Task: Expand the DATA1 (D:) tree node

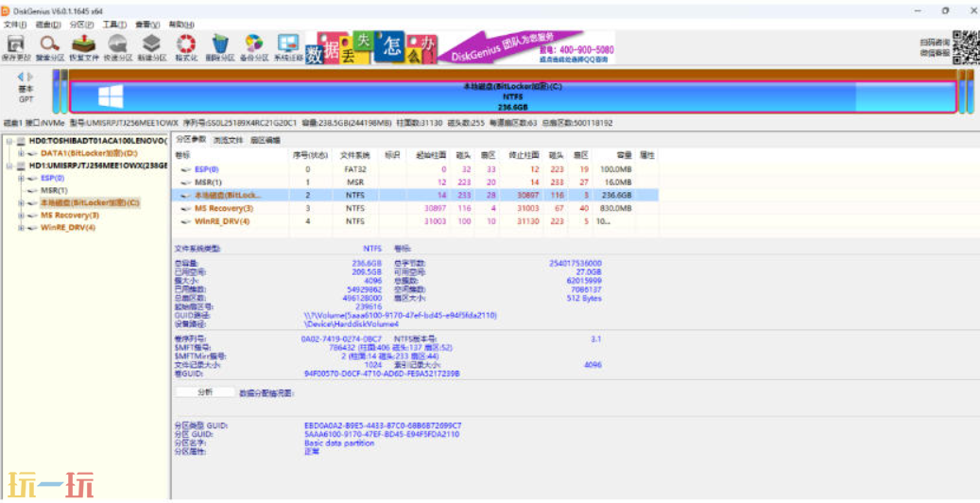Action: pos(21,153)
